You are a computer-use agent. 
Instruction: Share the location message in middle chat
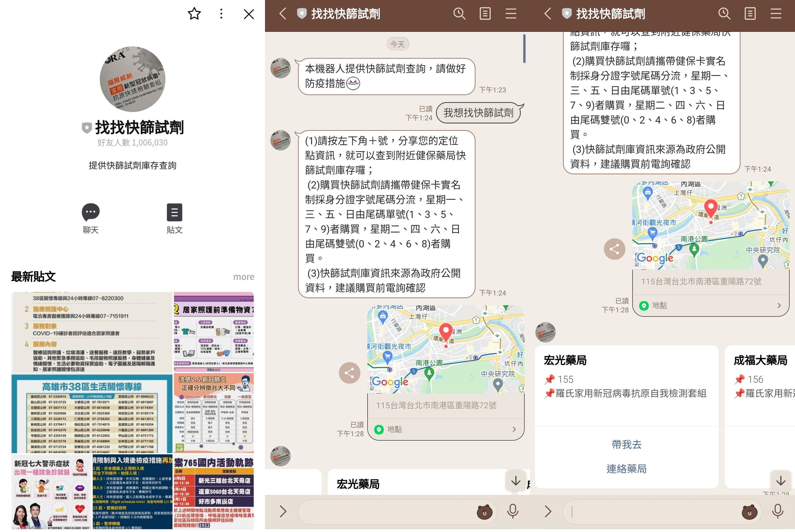(350, 373)
